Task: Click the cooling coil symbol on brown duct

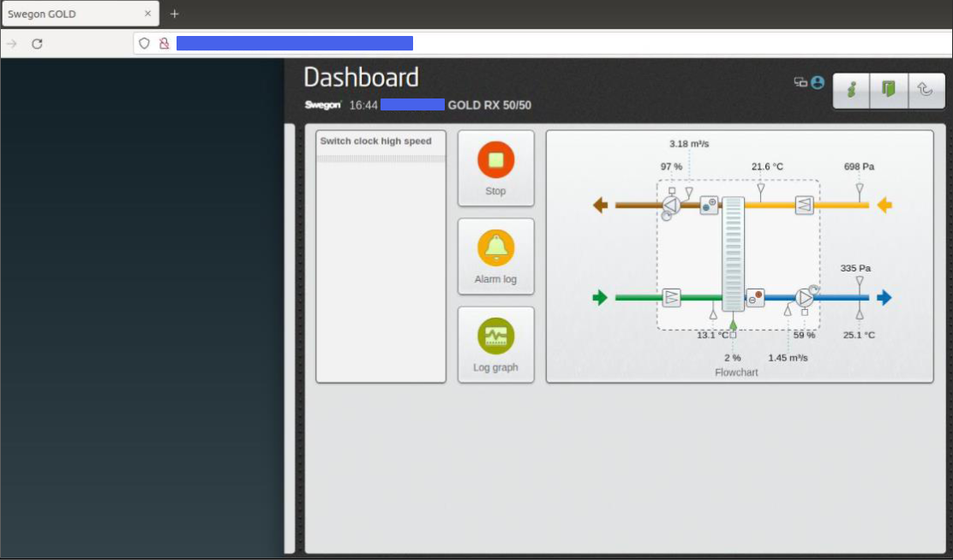Action: tap(709, 206)
